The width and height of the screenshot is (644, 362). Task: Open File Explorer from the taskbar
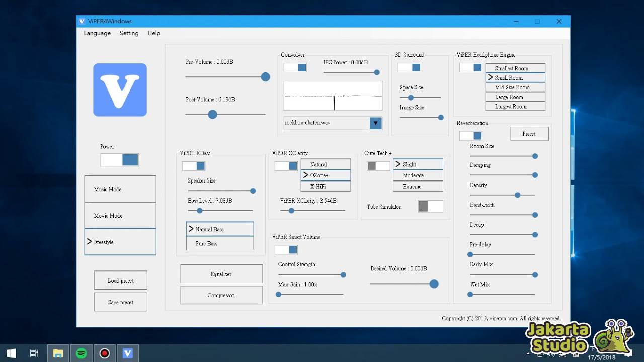(x=58, y=353)
